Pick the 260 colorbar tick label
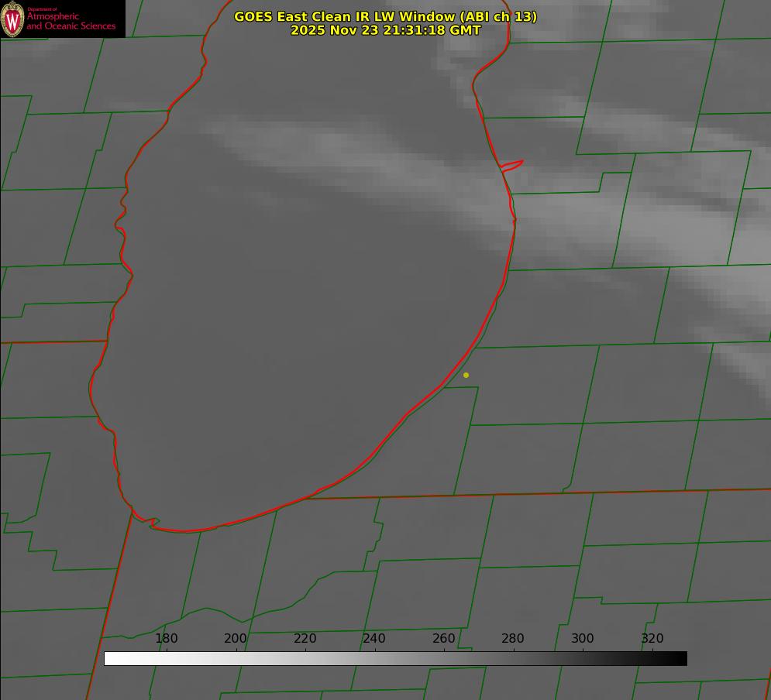771x700 pixels. coord(444,639)
